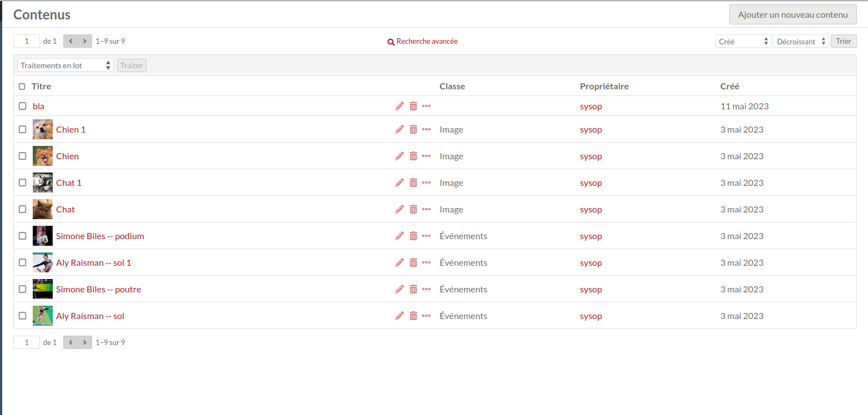Click the 'Chien' dog thumbnail
This screenshot has height=415, width=868.
(43, 156)
